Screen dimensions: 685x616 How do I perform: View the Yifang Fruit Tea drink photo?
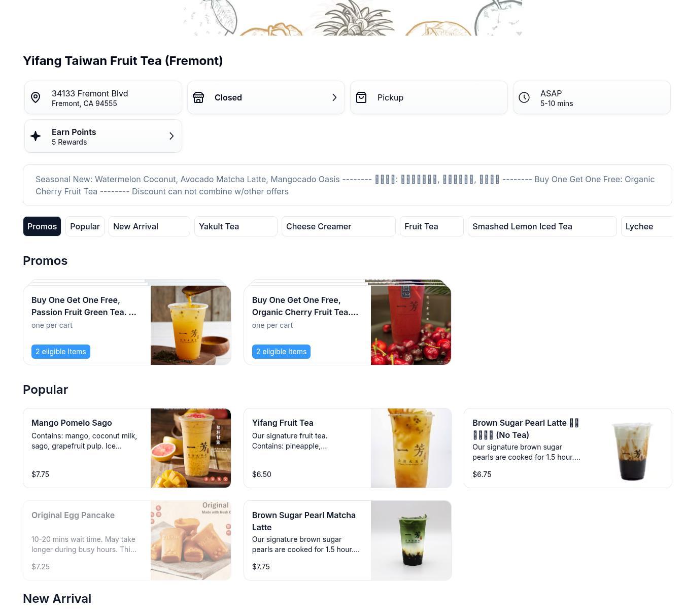[411, 448]
